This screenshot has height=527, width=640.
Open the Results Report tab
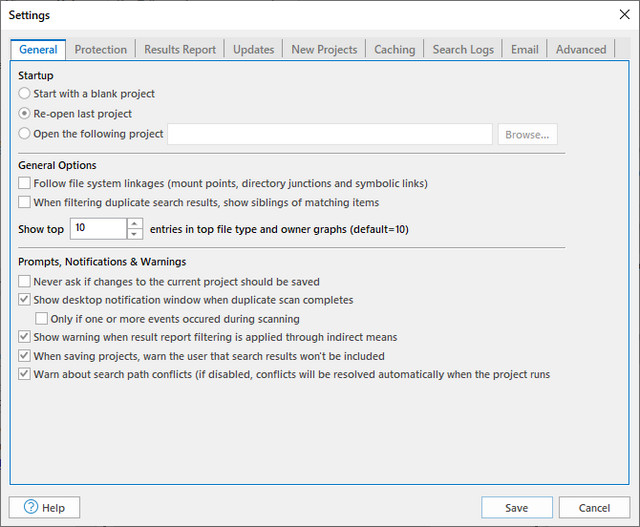click(179, 49)
